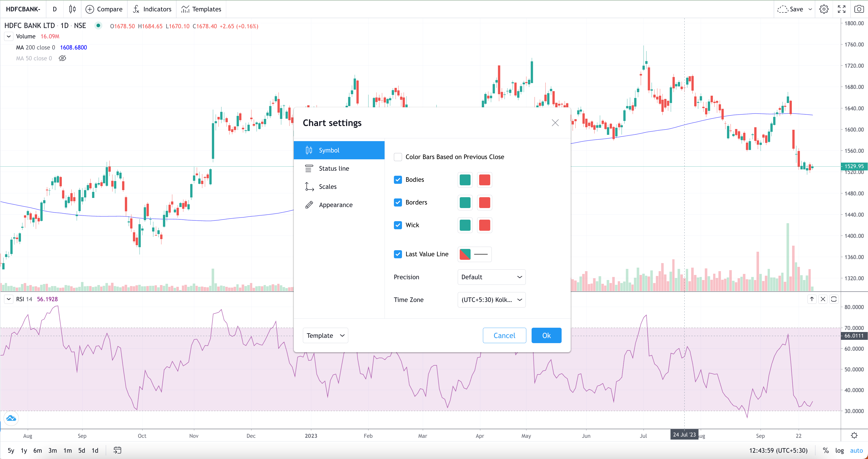Open the Appearance settings tab
Screen dimensions: 868x459
click(x=335, y=205)
